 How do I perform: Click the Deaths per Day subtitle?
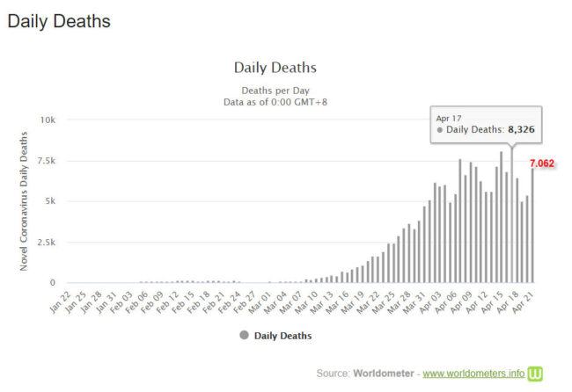point(275,90)
